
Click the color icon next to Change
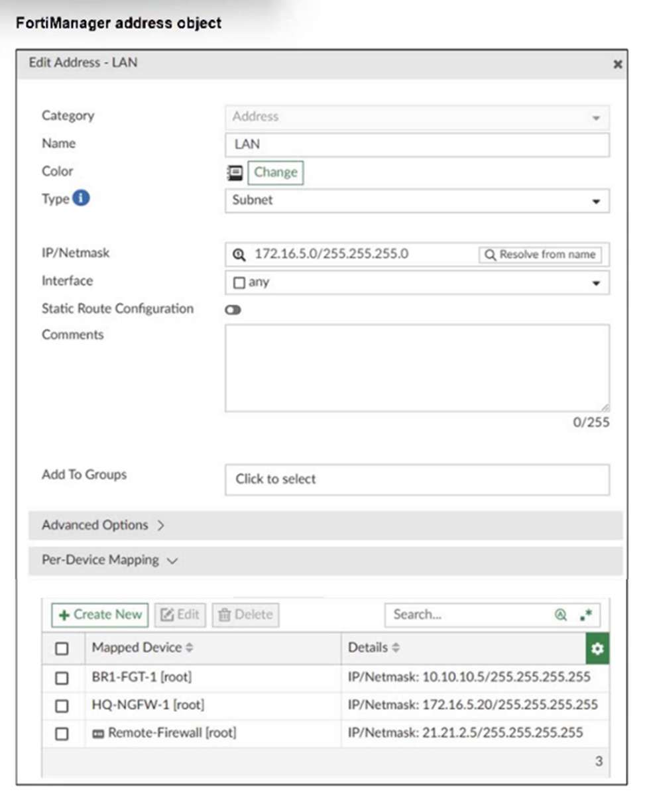click(x=235, y=172)
